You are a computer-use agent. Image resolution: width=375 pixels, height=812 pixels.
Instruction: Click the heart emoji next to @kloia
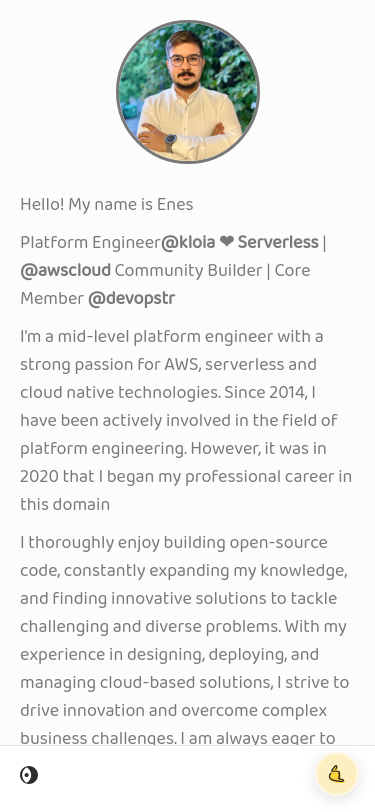tap(226, 242)
